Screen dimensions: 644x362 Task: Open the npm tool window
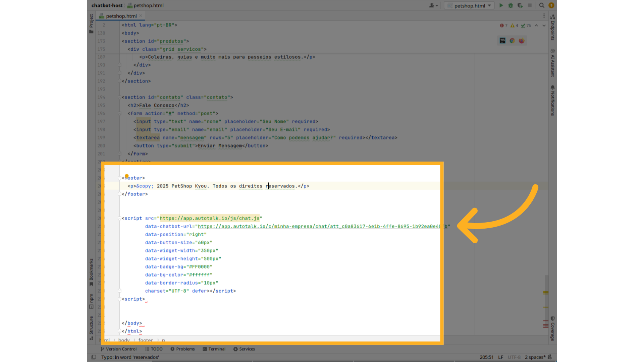point(91,301)
